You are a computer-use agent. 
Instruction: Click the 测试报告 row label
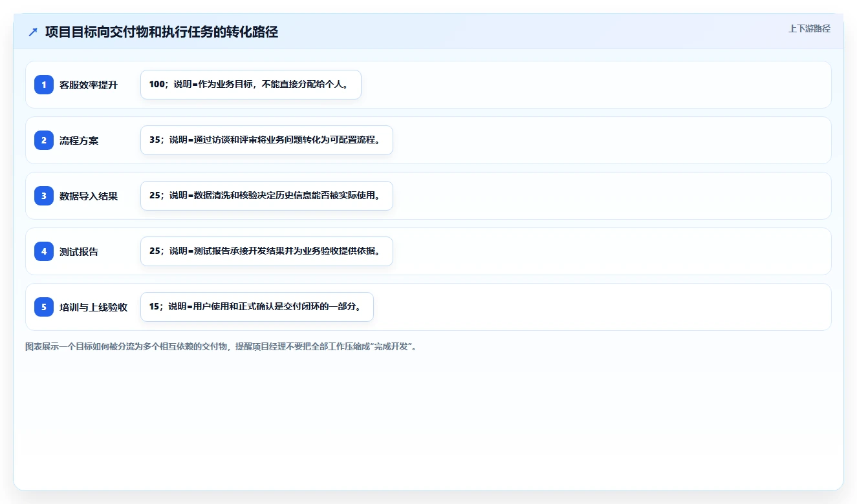[x=79, y=251]
